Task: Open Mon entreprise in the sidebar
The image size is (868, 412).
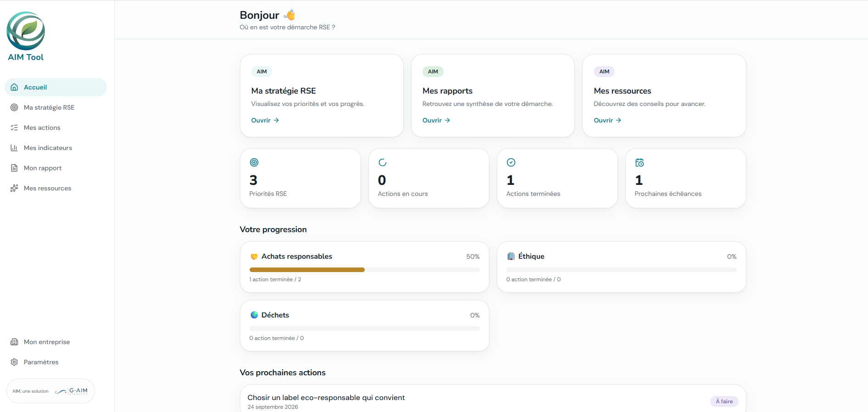Action: pos(56,342)
